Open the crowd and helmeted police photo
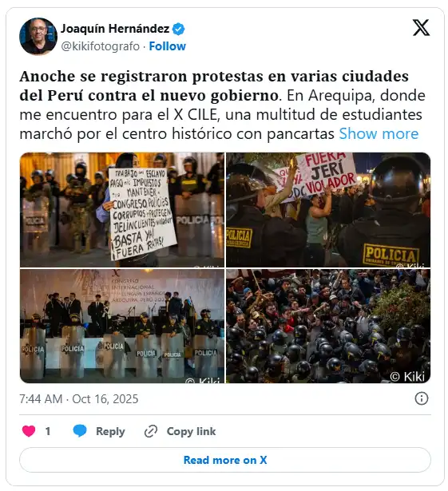 click(x=328, y=326)
